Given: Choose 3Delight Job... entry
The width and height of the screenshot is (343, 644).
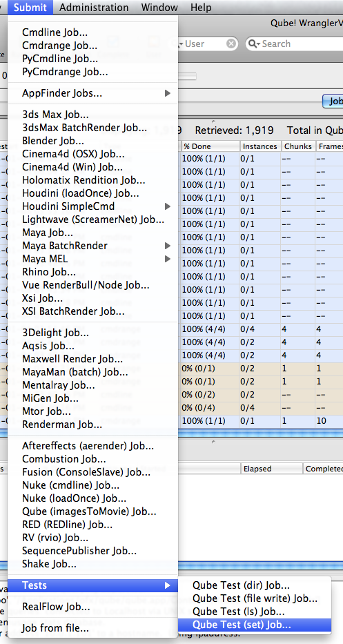Looking at the screenshot, I should [93, 333].
